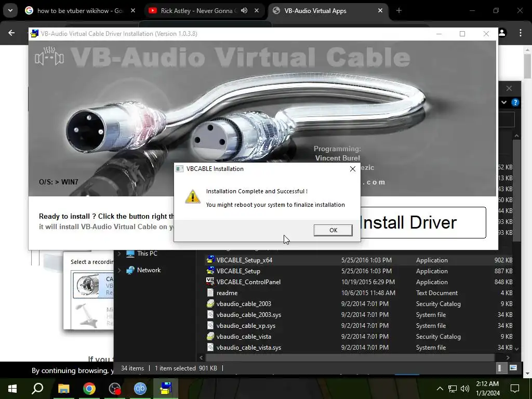Open the Explorer help icon

pos(515,102)
